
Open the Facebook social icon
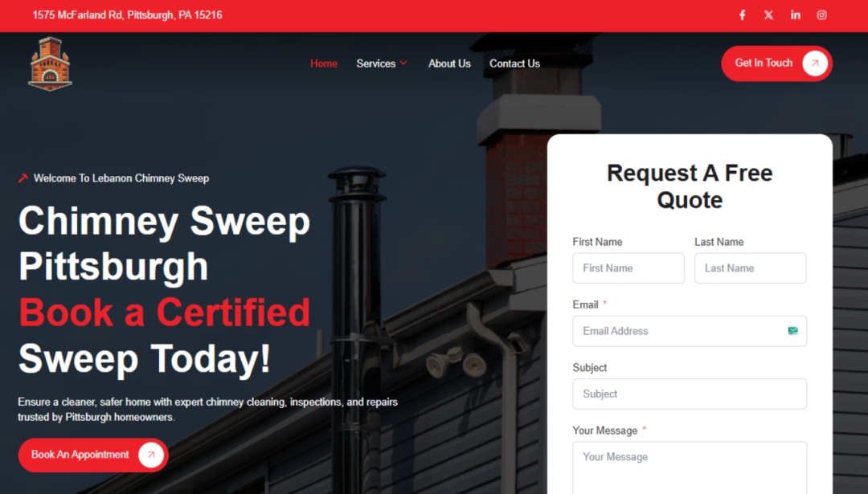click(x=743, y=15)
